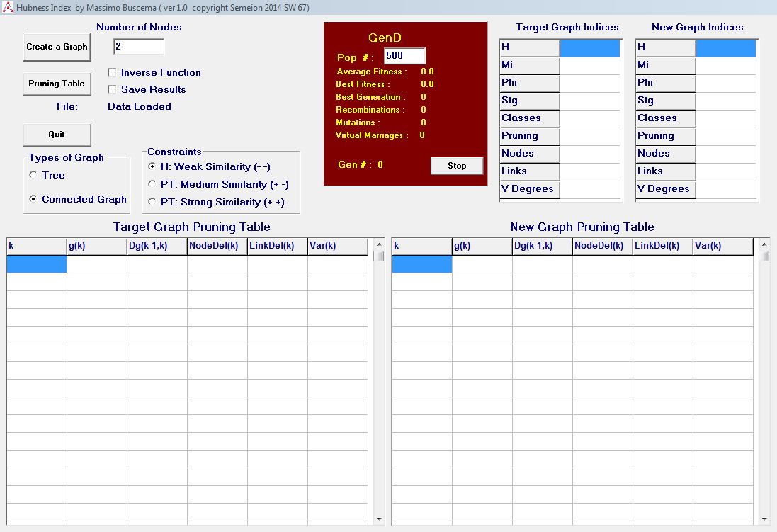Image resolution: width=777 pixels, height=532 pixels.
Task: Click Var(k) header in Target Graph table
Action: click(338, 247)
